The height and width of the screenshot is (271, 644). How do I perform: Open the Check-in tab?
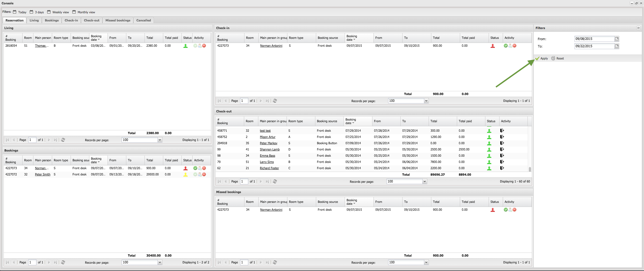71,20
